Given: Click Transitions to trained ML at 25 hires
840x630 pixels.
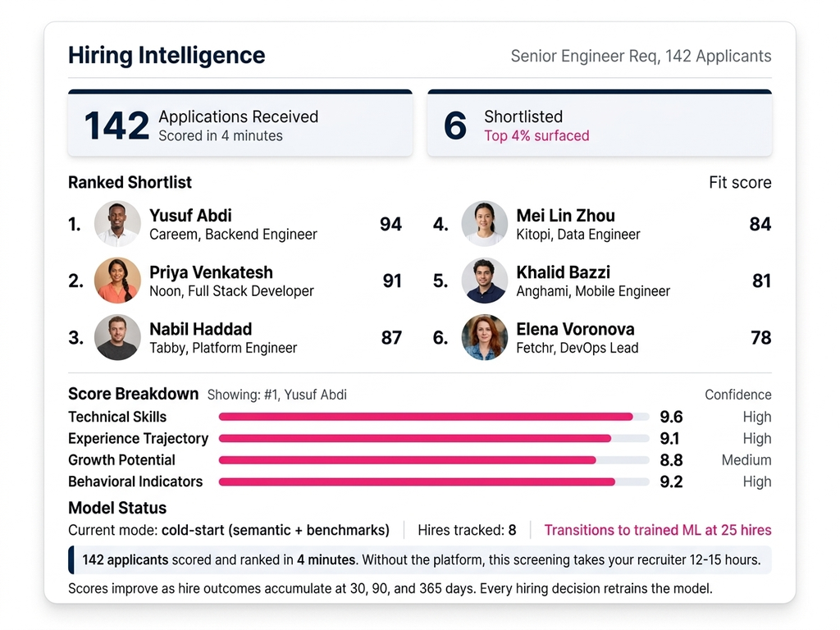Looking at the screenshot, I should coord(658,530).
